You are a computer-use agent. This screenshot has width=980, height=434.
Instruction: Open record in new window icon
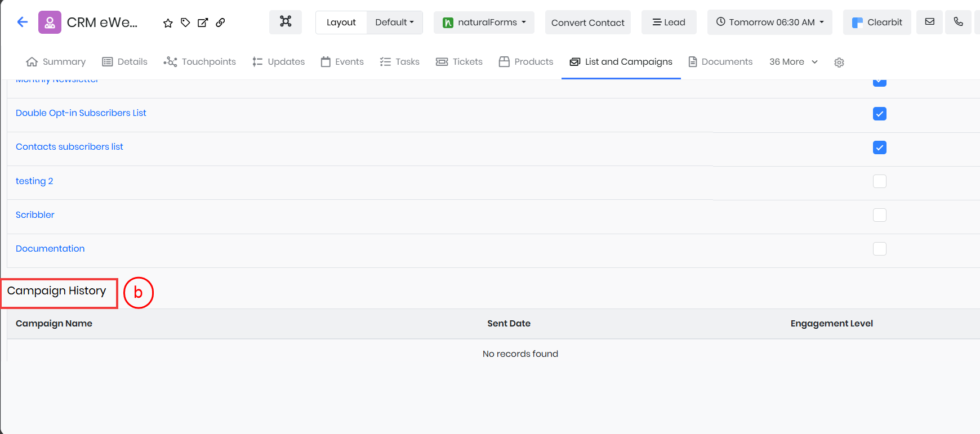pyautogui.click(x=203, y=23)
